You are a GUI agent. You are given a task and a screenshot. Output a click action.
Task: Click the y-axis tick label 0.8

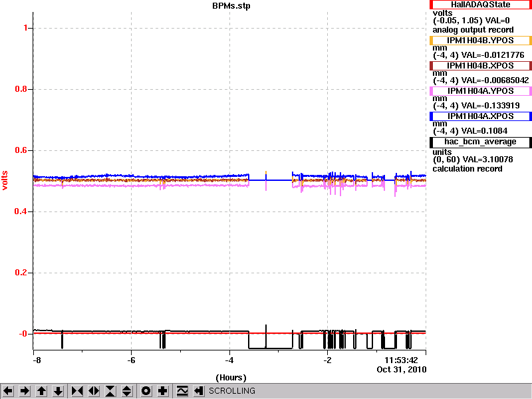click(x=21, y=89)
